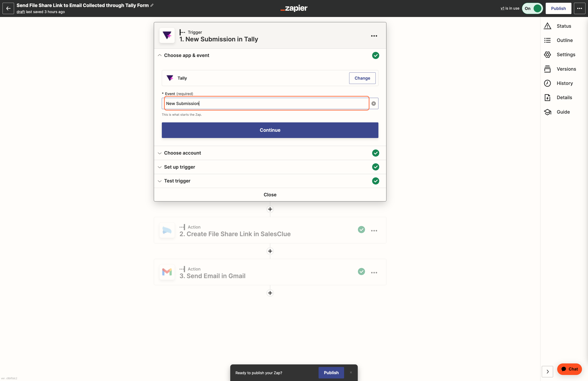Click the Zapier logo in header
This screenshot has height=381, width=588.
294,8
